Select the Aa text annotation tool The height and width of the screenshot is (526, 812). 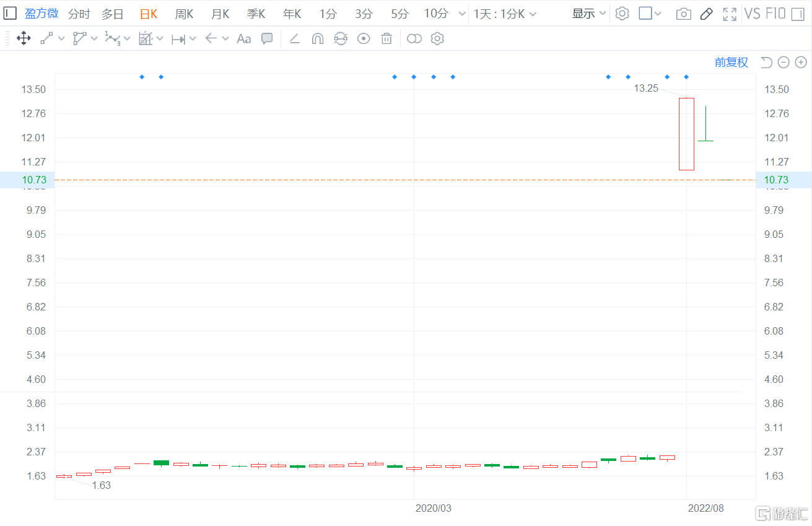tap(244, 39)
